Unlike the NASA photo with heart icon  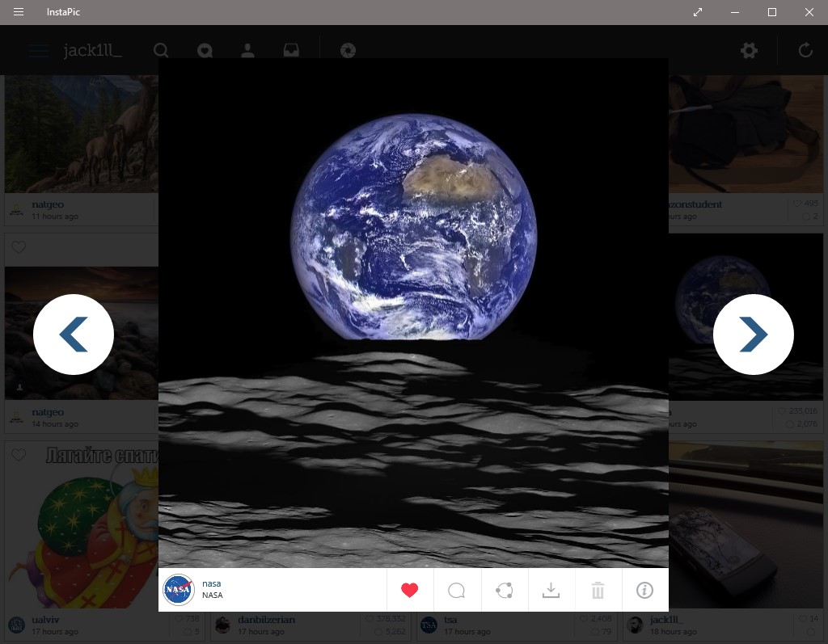[410, 590]
